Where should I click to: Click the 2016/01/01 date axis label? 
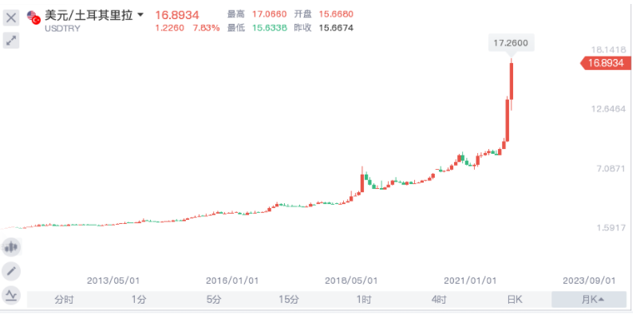(x=232, y=281)
